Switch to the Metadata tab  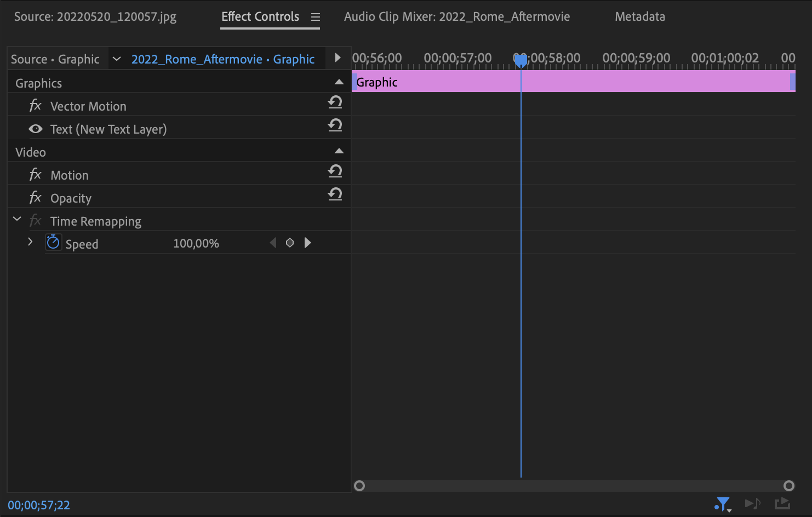pyautogui.click(x=639, y=16)
